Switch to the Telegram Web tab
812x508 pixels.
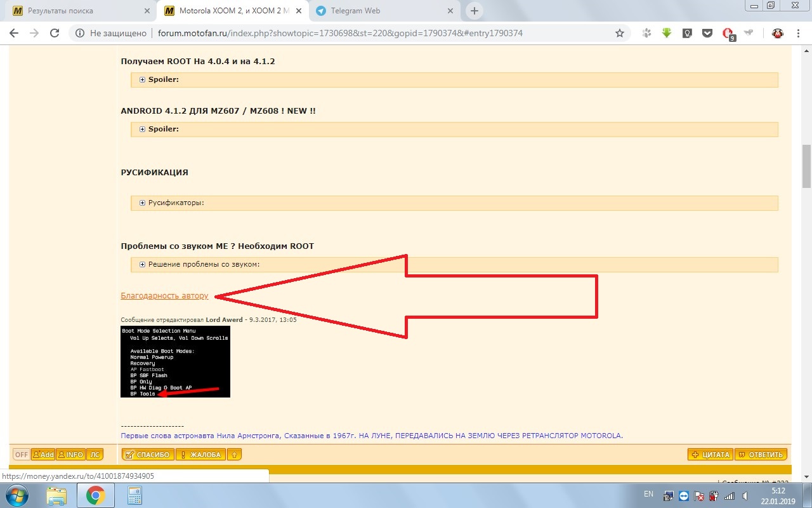[384, 11]
